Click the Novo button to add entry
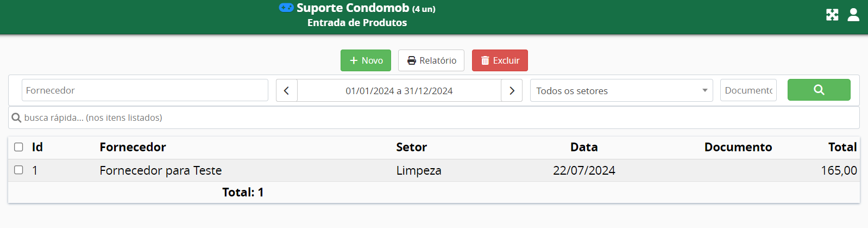The image size is (868, 228). pos(366,60)
